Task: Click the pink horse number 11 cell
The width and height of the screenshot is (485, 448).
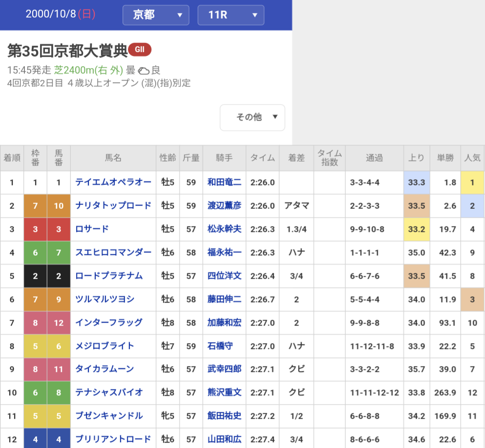Action: tap(59, 369)
